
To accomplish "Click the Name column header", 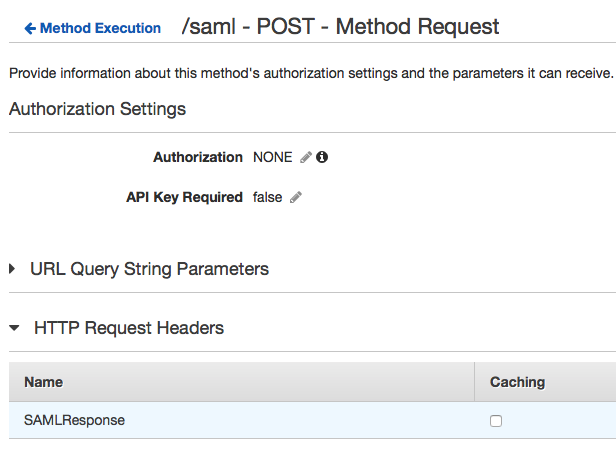I will click(43, 382).
